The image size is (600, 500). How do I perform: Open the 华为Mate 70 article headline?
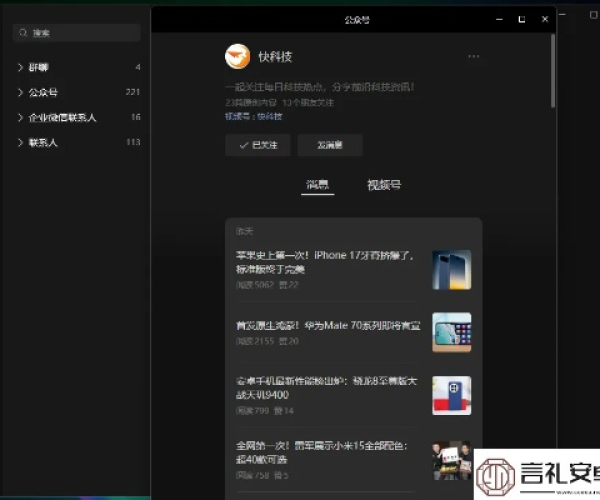(x=328, y=326)
